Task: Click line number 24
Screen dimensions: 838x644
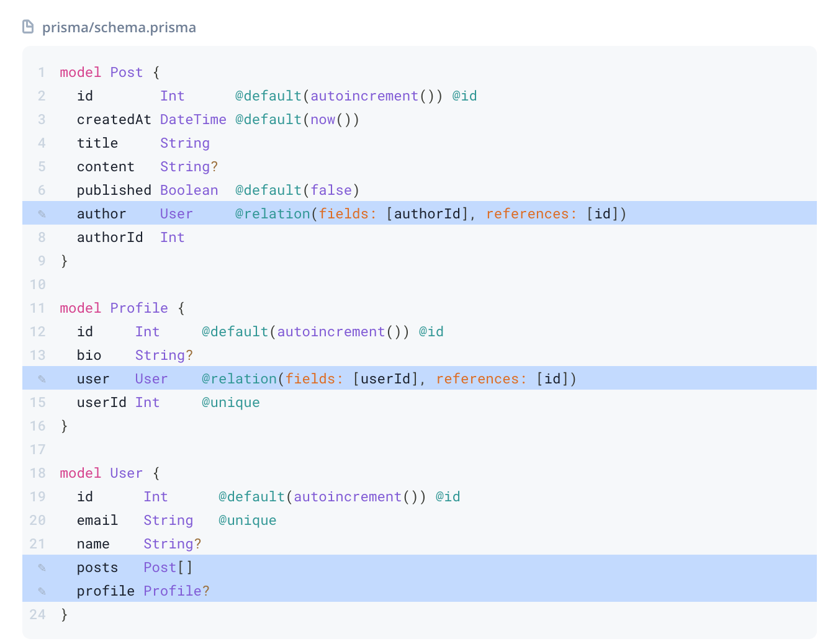Action: click(x=37, y=615)
